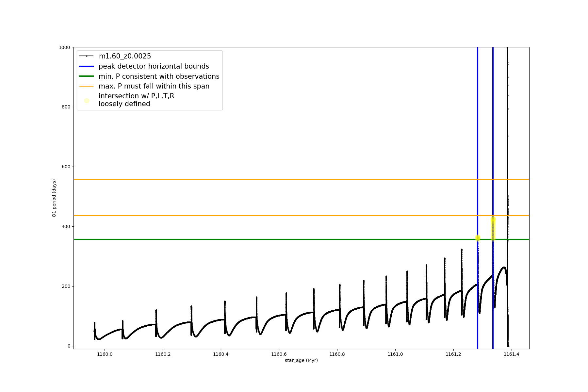Click yellow highlighted segment on right blue line
The height and width of the screenshot is (392, 588).
point(493,229)
